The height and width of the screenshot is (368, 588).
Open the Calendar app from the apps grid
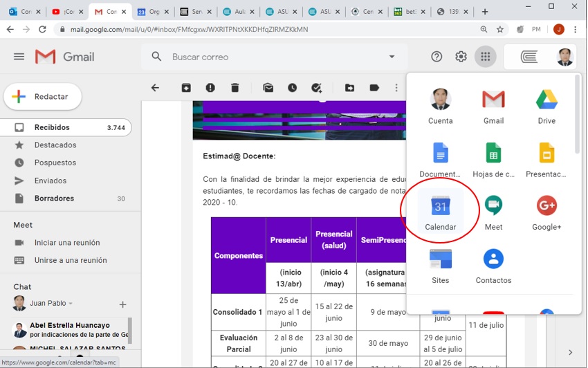440,212
